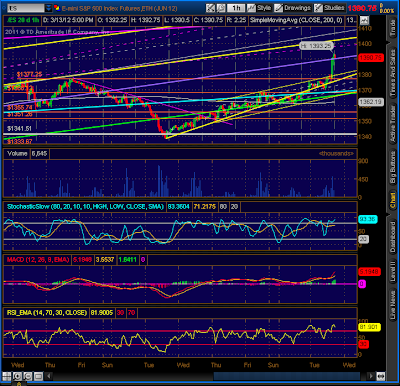Click the magnifier icon in top toolbar
Image resolution: width=400 pixels, height=386 pixels.
tap(221, 8)
